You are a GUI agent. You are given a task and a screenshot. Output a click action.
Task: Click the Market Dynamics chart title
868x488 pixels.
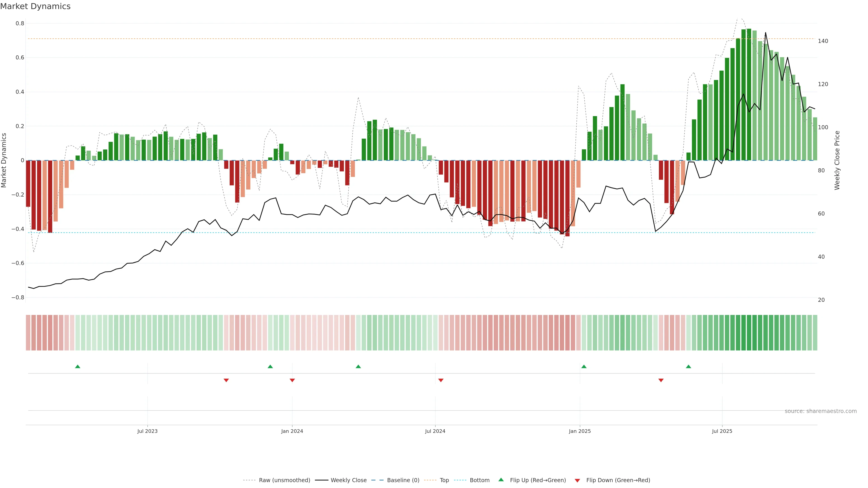(35, 6)
